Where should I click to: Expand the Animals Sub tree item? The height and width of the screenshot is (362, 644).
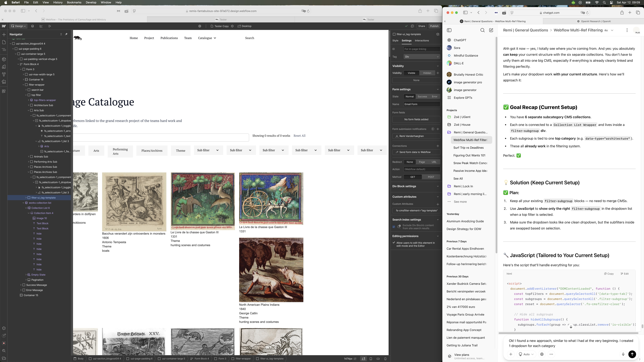[28, 157]
